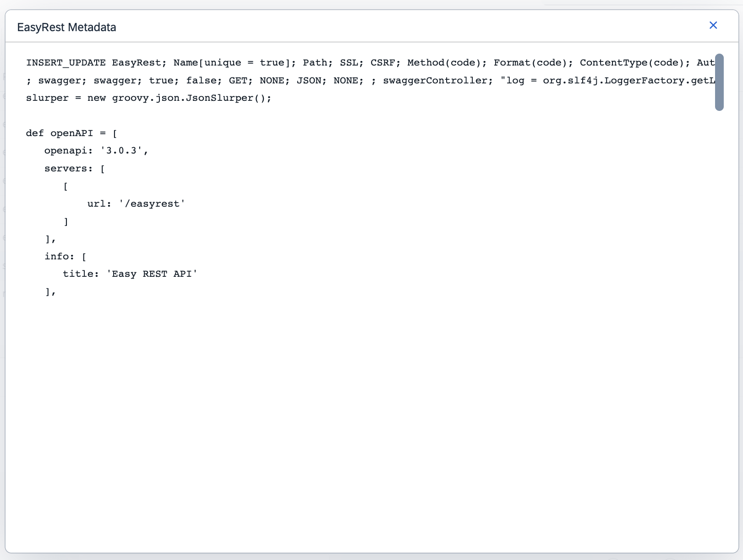Image resolution: width=743 pixels, height=560 pixels.
Task: Click the vertical scrollbar thumb
Action: [x=719, y=82]
